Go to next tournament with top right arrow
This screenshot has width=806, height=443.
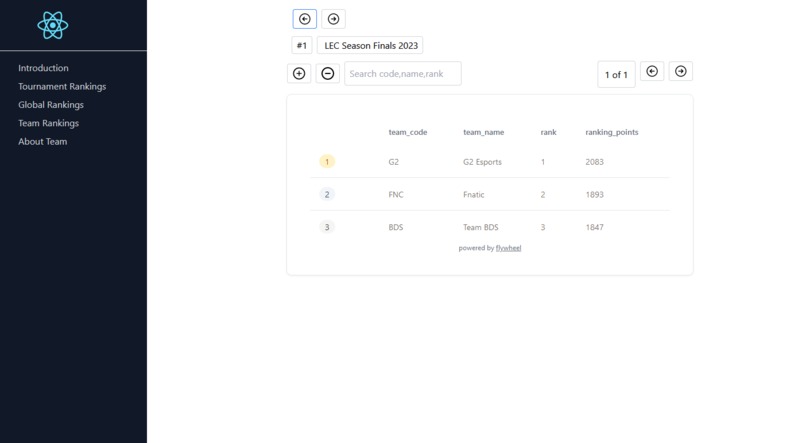[x=334, y=19]
